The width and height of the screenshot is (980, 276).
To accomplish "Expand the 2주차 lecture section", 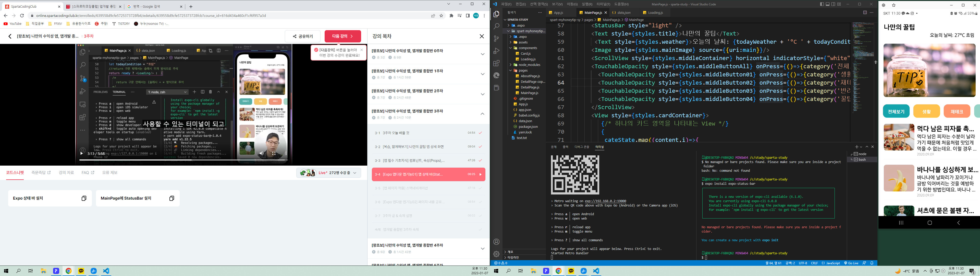I will coord(482,94).
